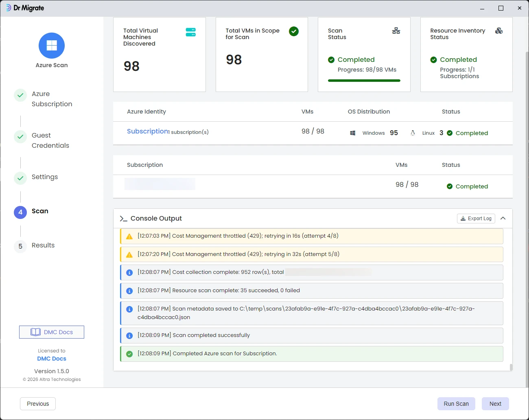Click the Previous button
Image resolution: width=529 pixels, height=420 pixels.
coord(38,404)
